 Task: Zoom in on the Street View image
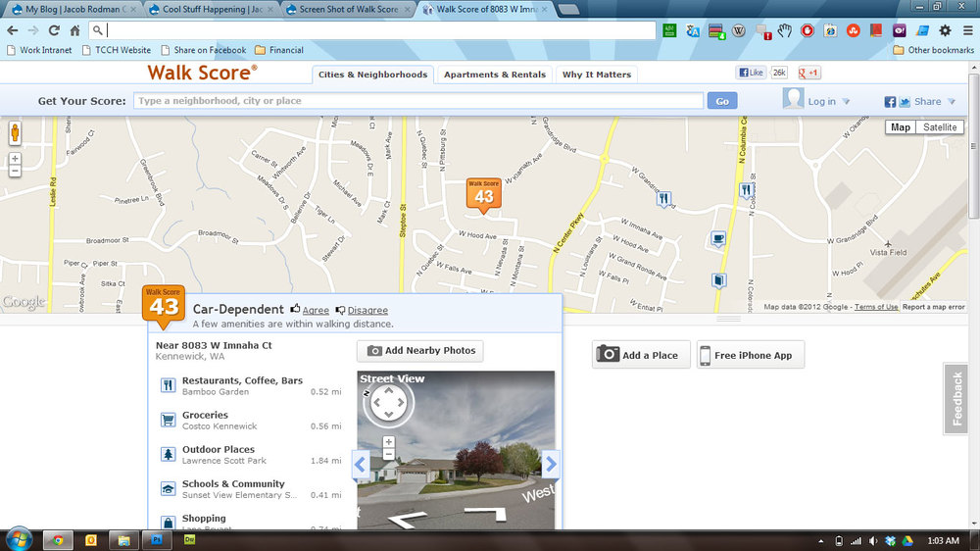coord(389,442)
